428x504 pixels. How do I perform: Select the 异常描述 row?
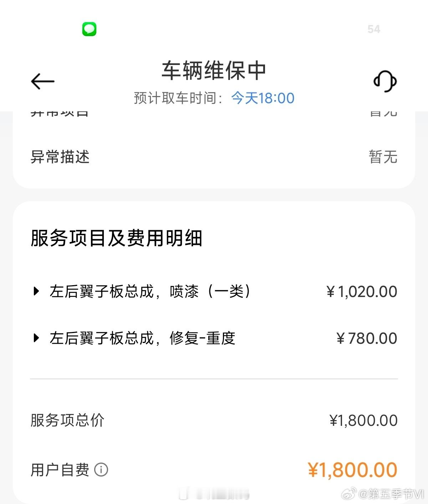click(x=214, y=157)
